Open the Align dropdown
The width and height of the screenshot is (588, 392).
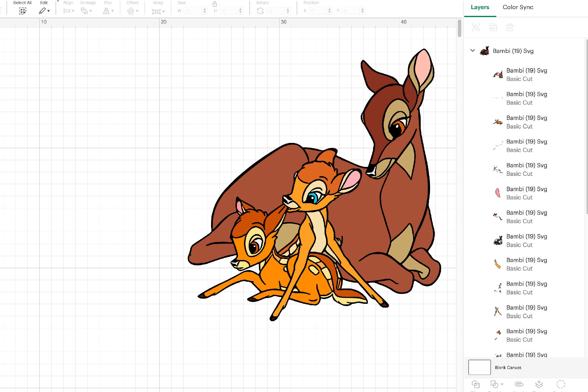click(68, 11)
